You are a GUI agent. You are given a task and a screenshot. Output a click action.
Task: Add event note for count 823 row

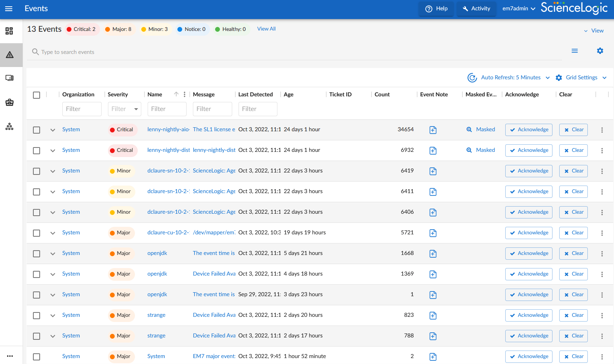[x=433, y=316]
